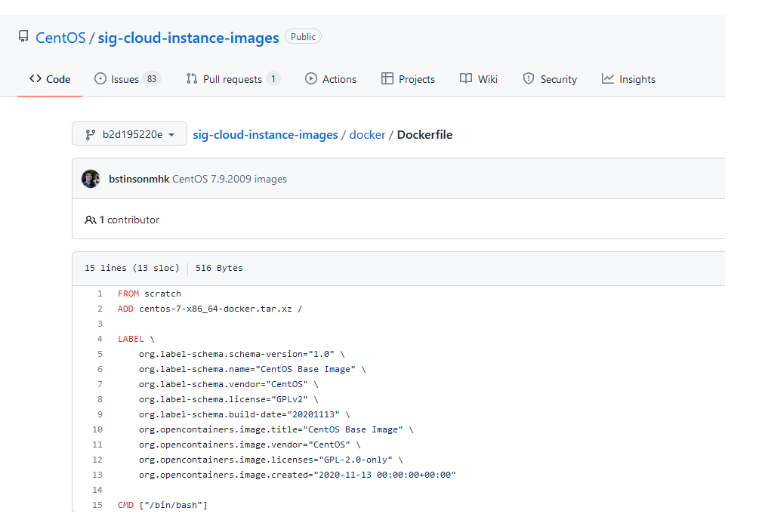
Task: Click the Actions play icon
Action: (x=311, y=79)
